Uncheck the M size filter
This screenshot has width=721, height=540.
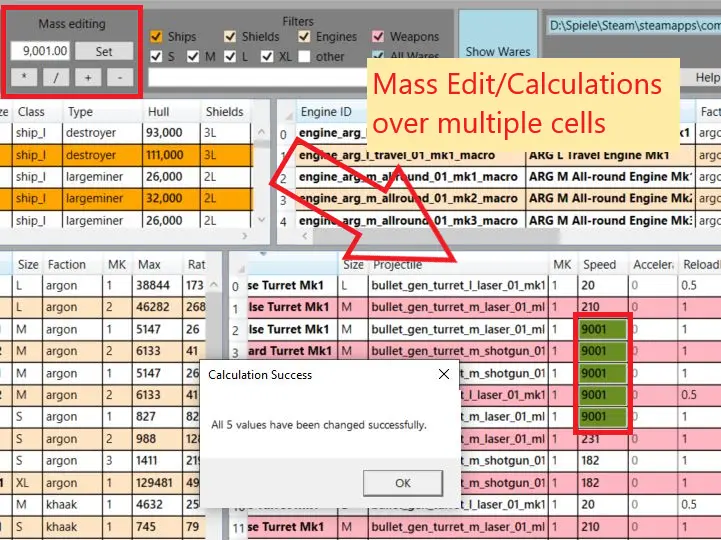193,57
